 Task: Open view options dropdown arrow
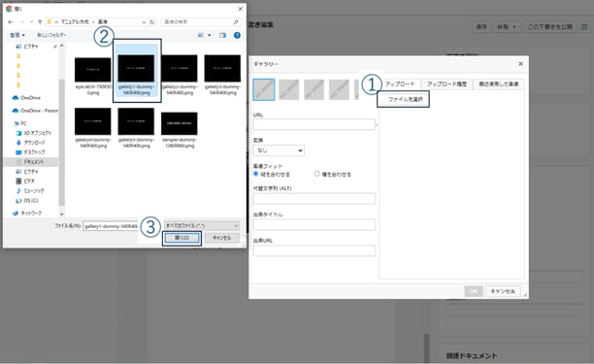click(x=210, y=35)
